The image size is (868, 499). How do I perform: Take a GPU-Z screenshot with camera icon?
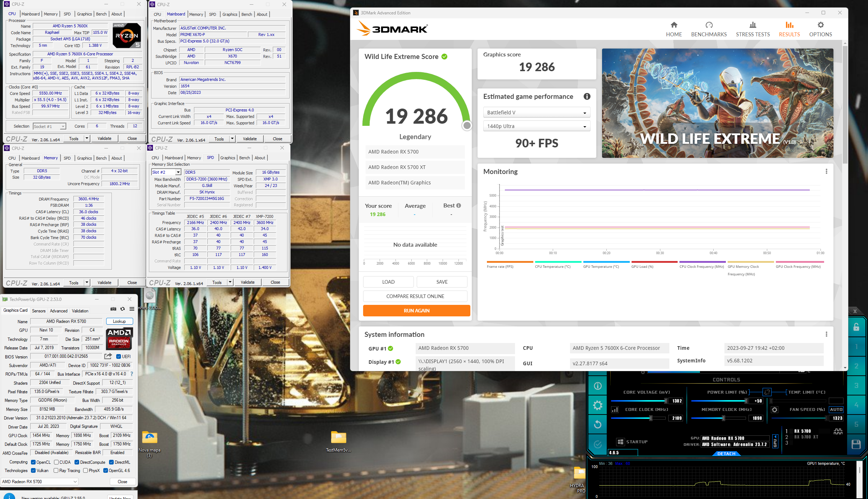[x=113, y=309]
